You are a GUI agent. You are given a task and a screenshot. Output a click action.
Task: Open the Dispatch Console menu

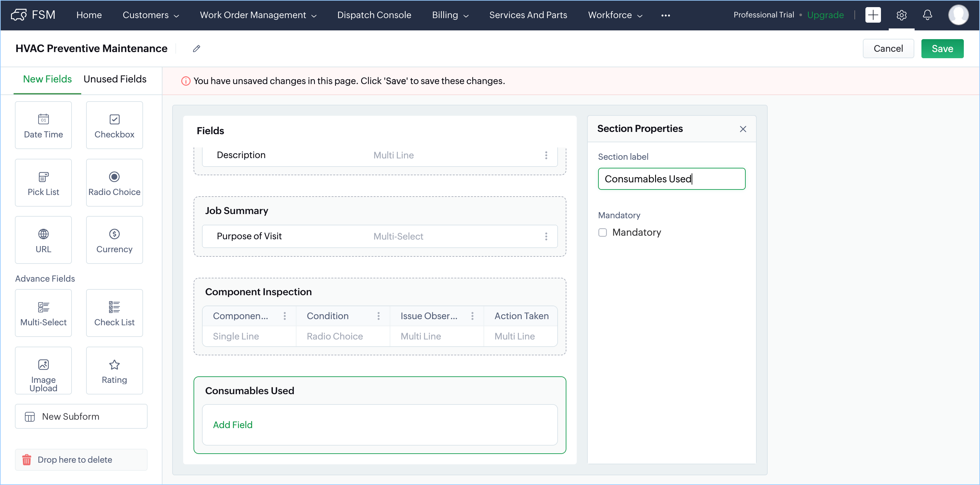click(x=374, y=15)
